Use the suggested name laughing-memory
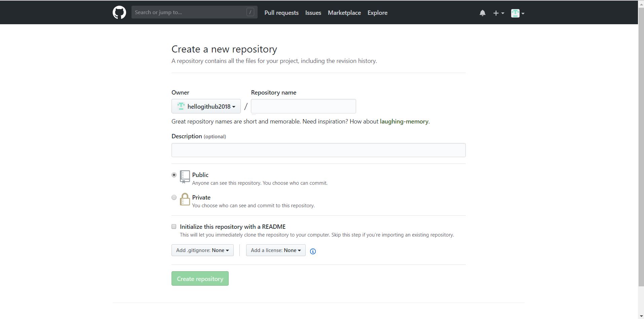Image resolution: width=644 pixels, height=319 pixels. coord(404,121)
